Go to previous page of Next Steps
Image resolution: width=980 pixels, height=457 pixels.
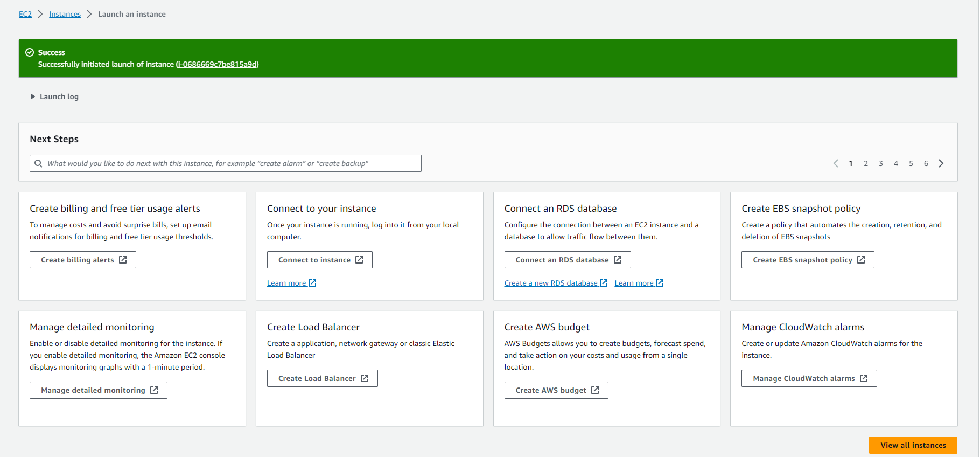coord(836,163)
